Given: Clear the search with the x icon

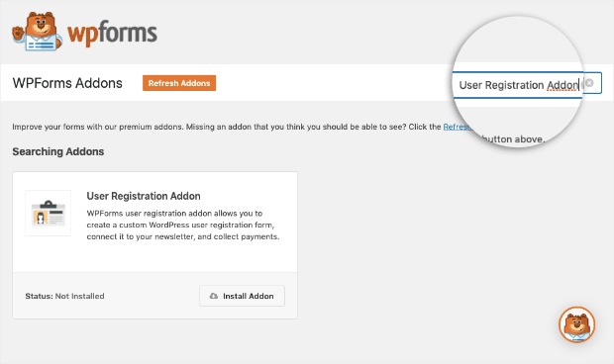Looking at the screenshot, I should point(589,83).
